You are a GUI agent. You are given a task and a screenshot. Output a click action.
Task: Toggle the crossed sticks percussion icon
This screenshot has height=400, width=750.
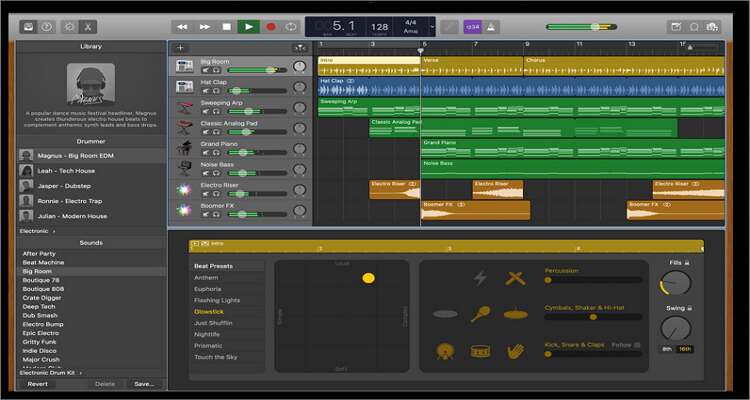coord(515,278)
